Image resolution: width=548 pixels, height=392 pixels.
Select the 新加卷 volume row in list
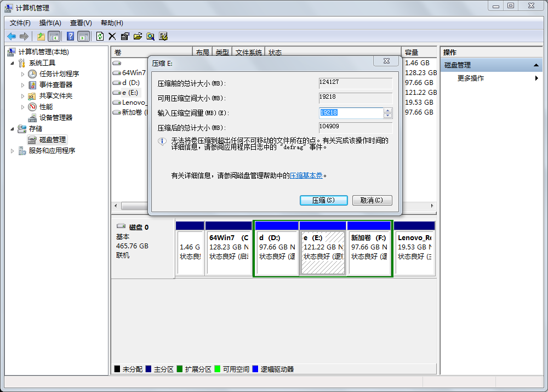[x=130, y=112]
